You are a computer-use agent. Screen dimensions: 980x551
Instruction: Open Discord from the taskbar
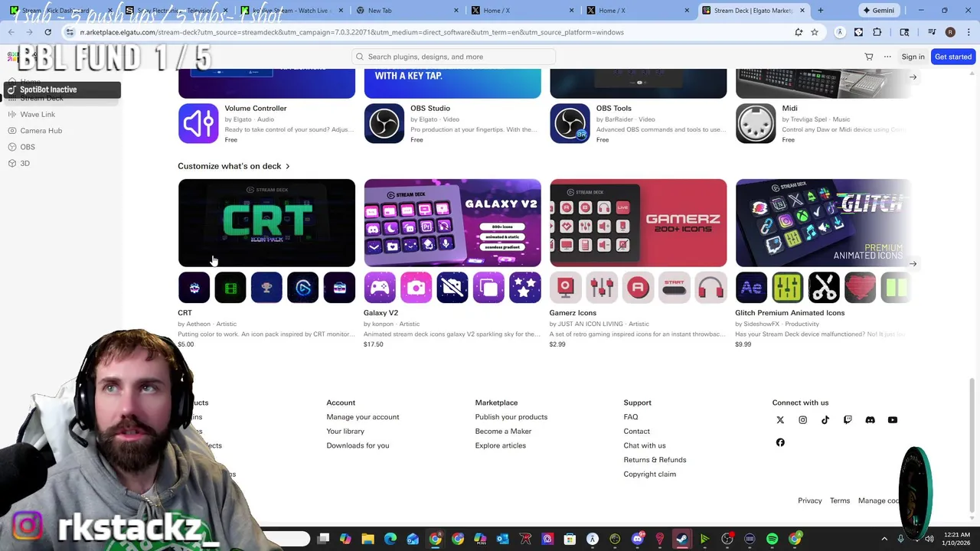click(x=637, y=540)
